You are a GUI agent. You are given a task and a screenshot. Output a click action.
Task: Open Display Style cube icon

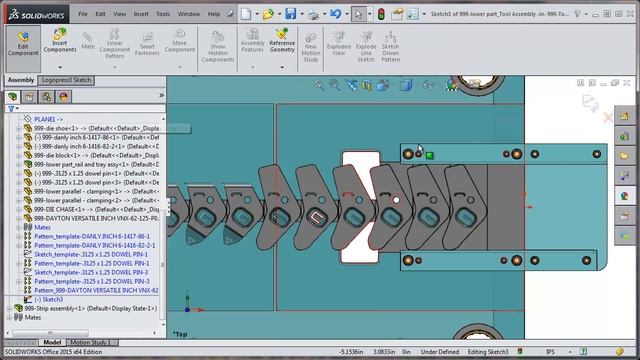point(406,85)
